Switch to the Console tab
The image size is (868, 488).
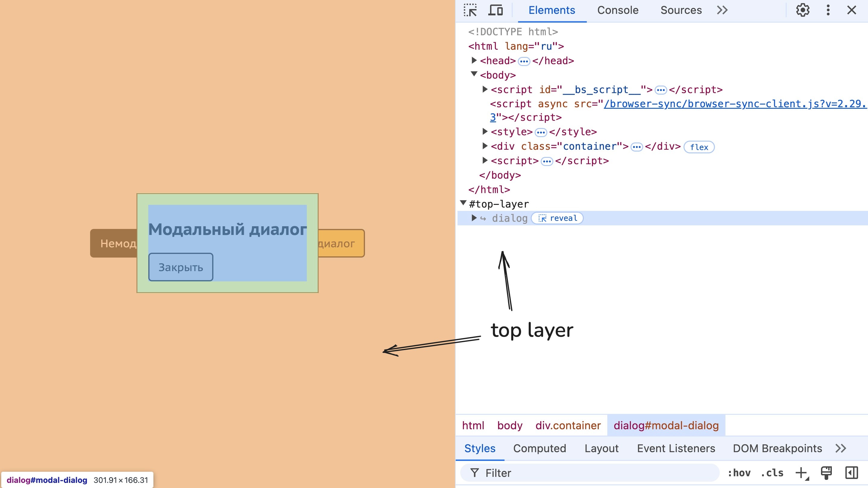click(618, 10)
